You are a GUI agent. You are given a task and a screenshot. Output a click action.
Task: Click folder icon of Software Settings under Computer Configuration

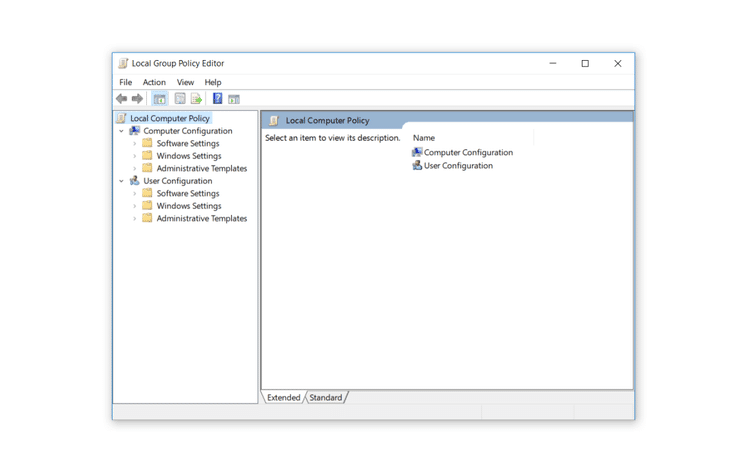click(147, 143)
